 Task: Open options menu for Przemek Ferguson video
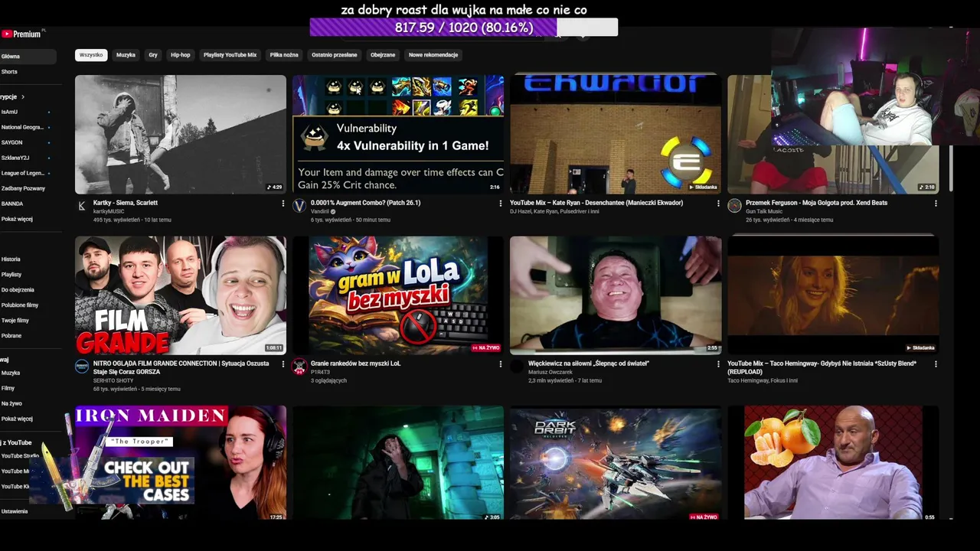pyautogui.click(x=936, y=204)
